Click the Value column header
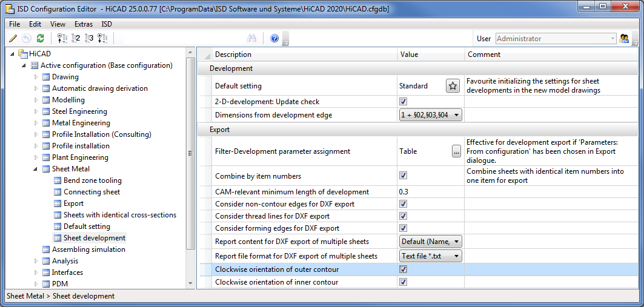The width and height of the screenshot is (644, 307). point(430,54)
